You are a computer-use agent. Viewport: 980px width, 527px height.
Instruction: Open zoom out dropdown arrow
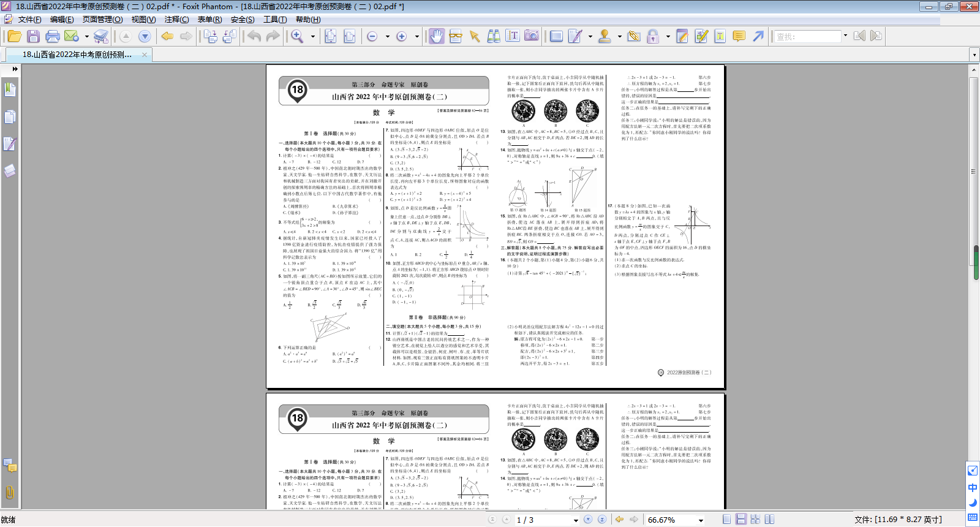387,37
